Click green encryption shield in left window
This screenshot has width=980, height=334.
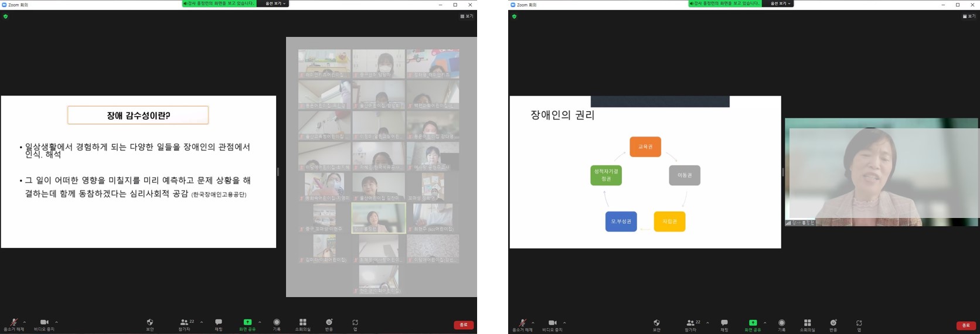pos(6,16)
